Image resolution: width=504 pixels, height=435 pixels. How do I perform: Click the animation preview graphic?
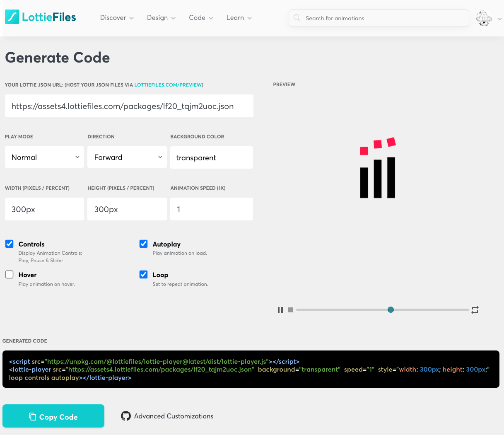coord(378,168)
